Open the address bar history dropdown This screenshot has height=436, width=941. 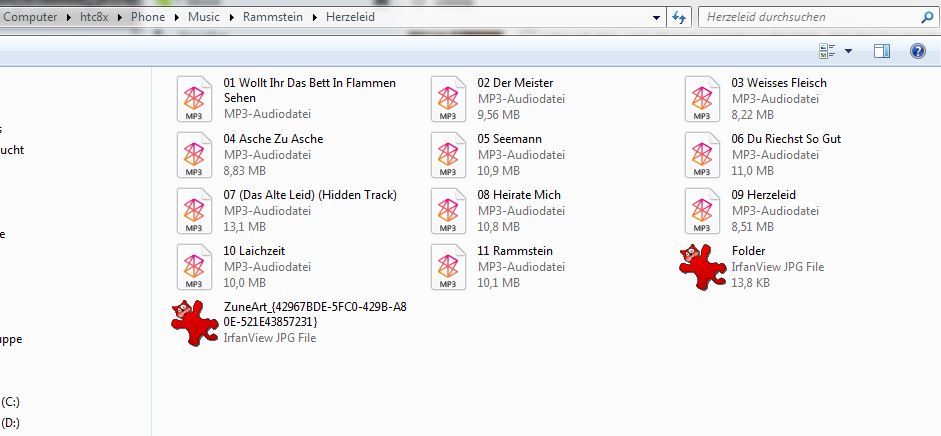[656, 18]
